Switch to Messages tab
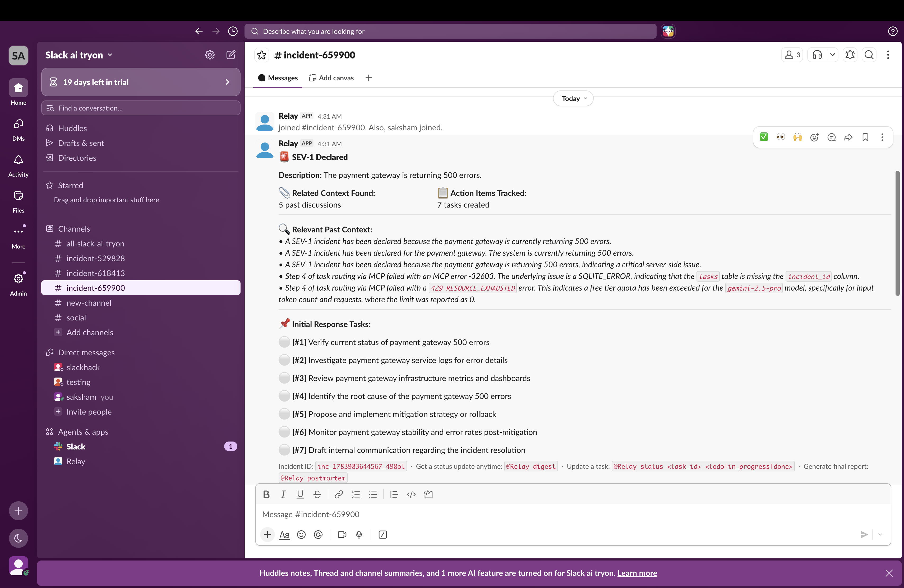Screen dimensions: 904x588 (278, 78)
